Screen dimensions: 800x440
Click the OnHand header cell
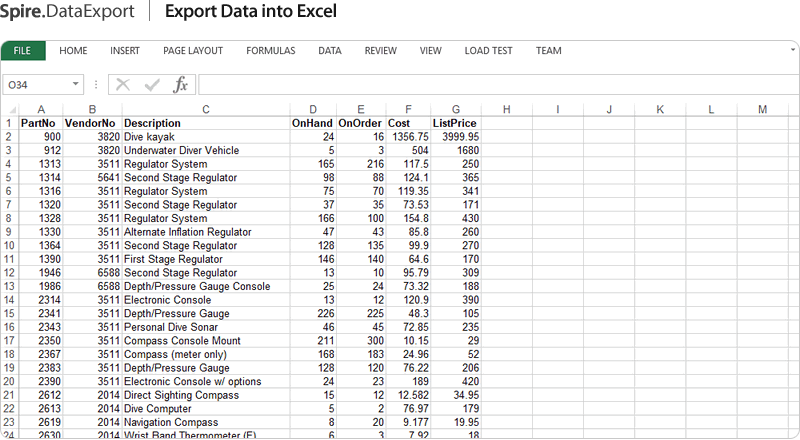click(x=313, y=123)
